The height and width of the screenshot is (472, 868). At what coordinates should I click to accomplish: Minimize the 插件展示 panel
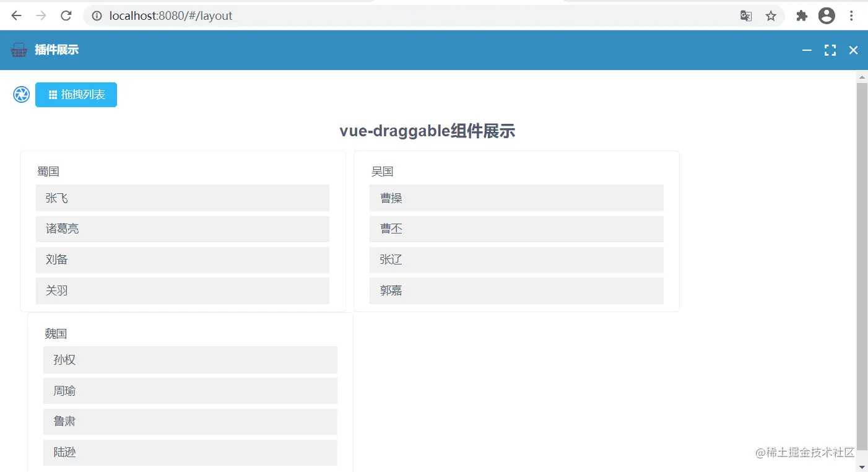tap(807, 50)
